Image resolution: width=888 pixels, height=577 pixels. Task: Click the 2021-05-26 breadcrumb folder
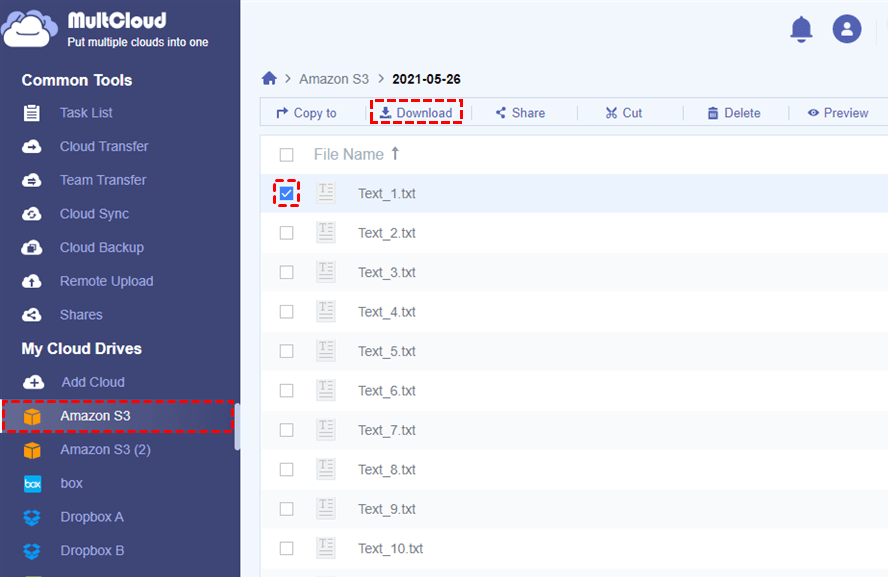click(x=426, y=79)
